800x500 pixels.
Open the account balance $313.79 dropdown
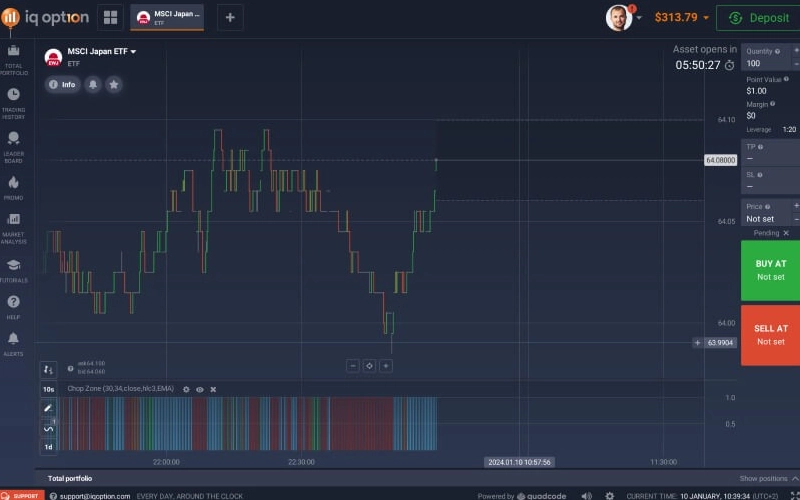(x=682, y=17)
